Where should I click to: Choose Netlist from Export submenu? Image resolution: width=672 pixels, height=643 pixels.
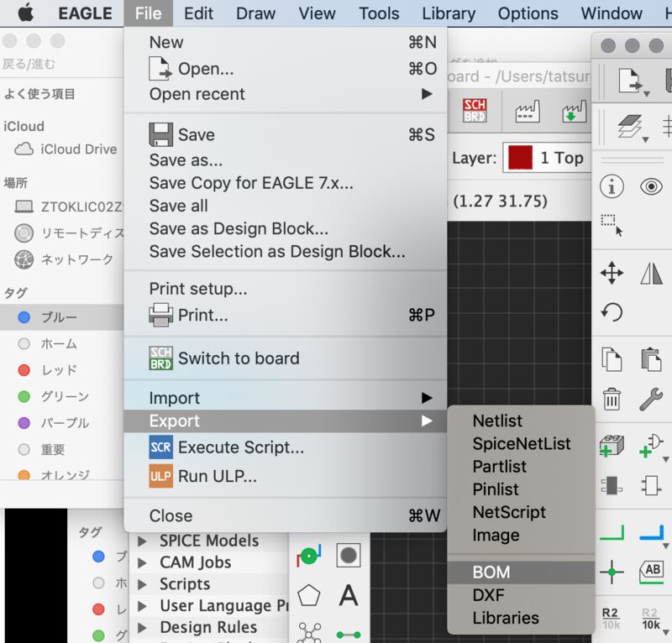tap(521, 421)
